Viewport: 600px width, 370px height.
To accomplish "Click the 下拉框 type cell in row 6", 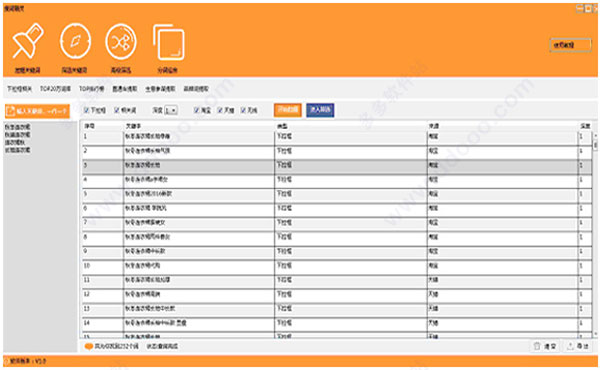I will 351,209.
